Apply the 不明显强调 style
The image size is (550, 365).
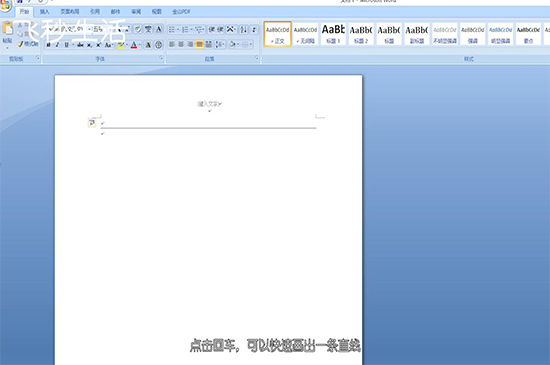(445, 34)
